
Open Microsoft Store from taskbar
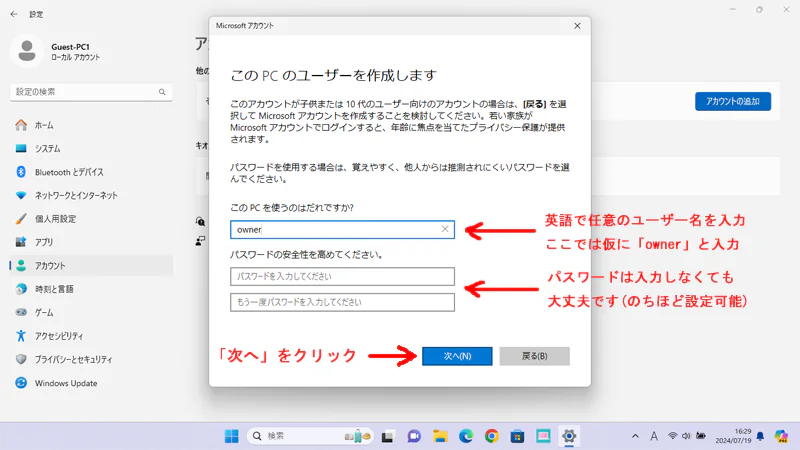click(x=517, y=436)
